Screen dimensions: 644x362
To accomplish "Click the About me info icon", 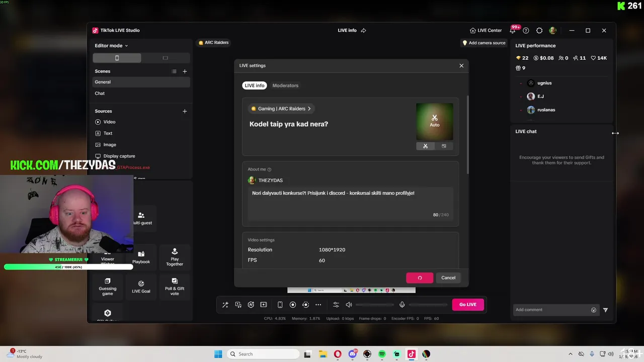I will (x=270, y=169).
